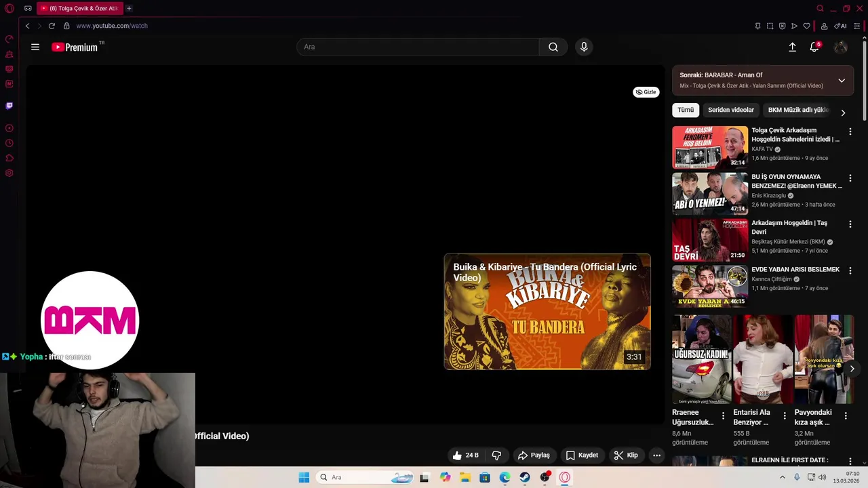Viewport: 868px width, 488px height.
Task: Open YouTube notifications bell
Action: point(814,47)
